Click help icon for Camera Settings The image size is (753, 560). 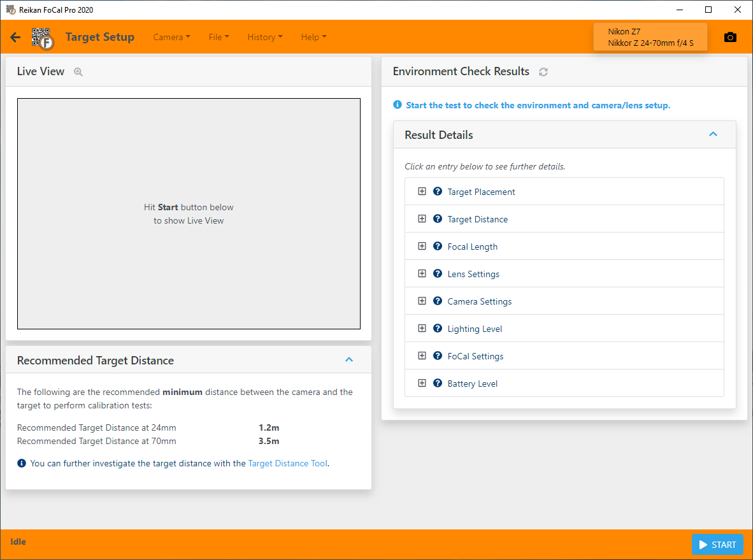pos(438,301)
